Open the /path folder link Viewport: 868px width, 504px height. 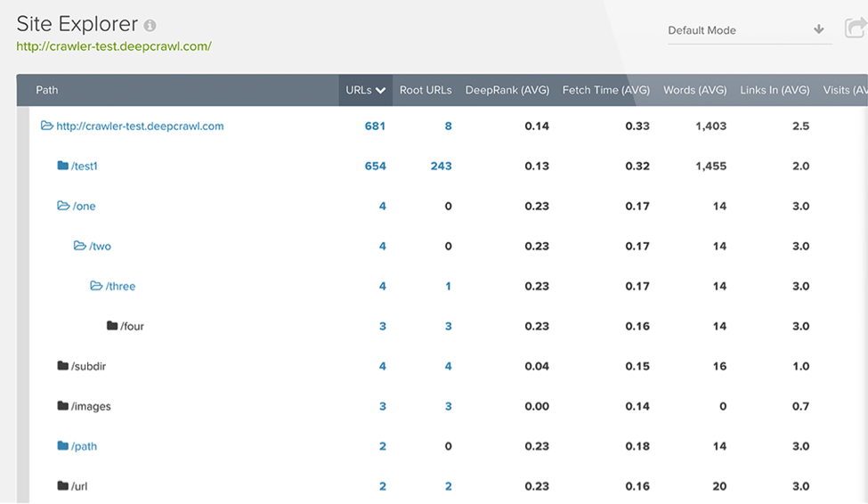85,446
